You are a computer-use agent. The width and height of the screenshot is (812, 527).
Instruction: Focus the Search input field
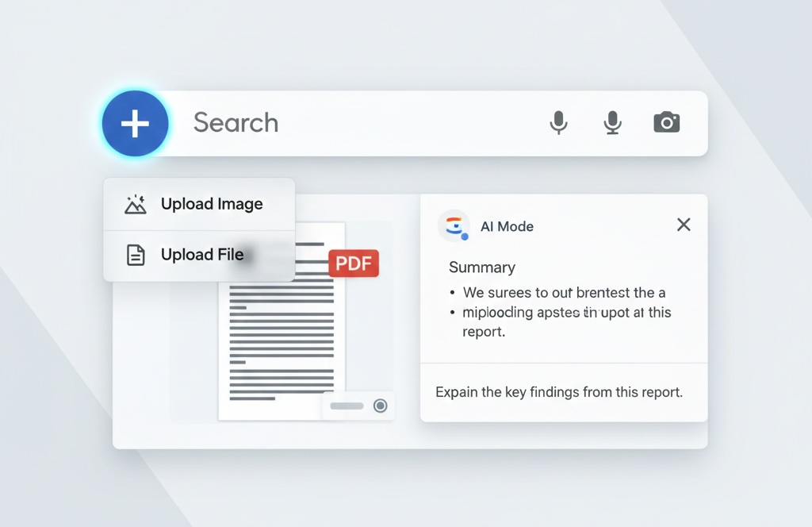pos(357,123)
